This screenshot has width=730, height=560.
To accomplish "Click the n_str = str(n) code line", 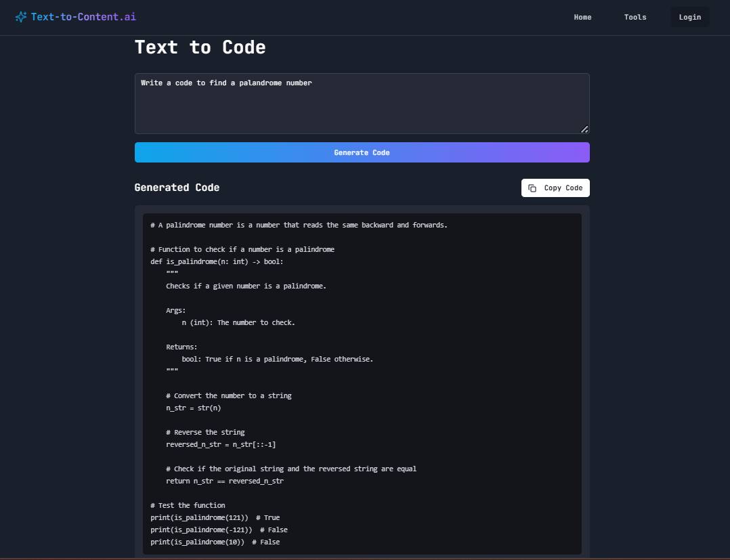I will pos(193,408).
